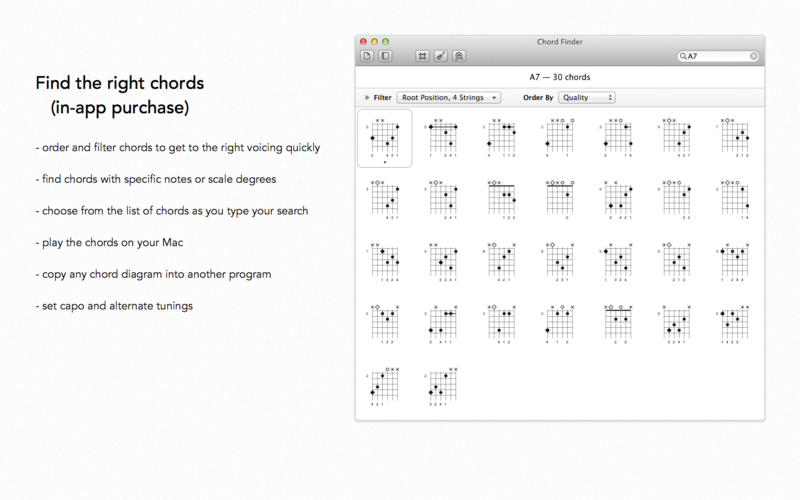Screen dimensions: 800x500
Task: Select the fourth chord diagram in fourth row
Action: pyautogui.click(x=560, y=324)
